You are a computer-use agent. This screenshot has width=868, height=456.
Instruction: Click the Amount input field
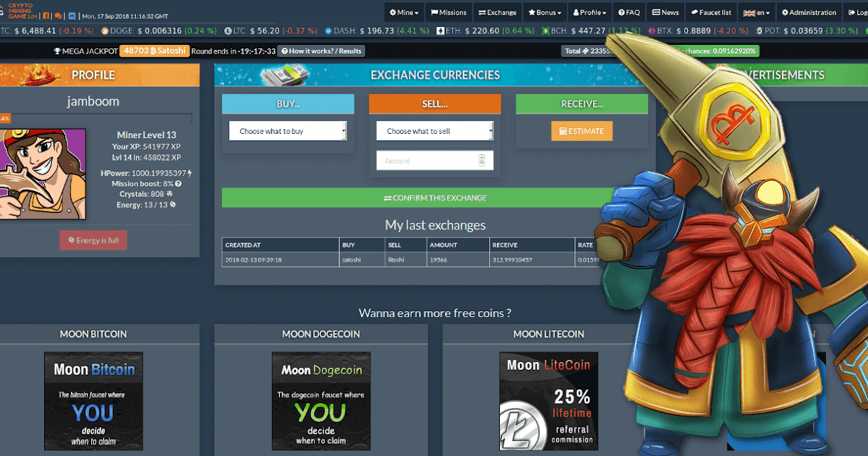pyautogui.click(x=435, y=161)
